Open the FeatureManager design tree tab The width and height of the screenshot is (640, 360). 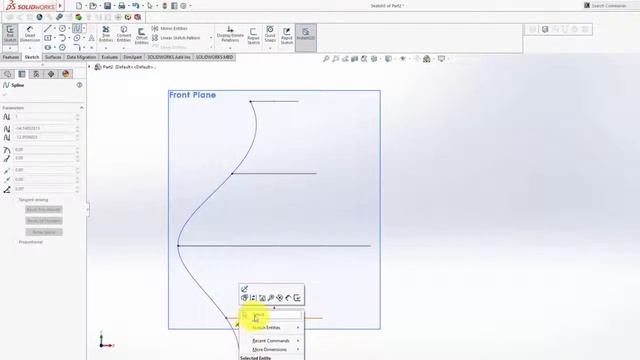(x=7, y=74)
